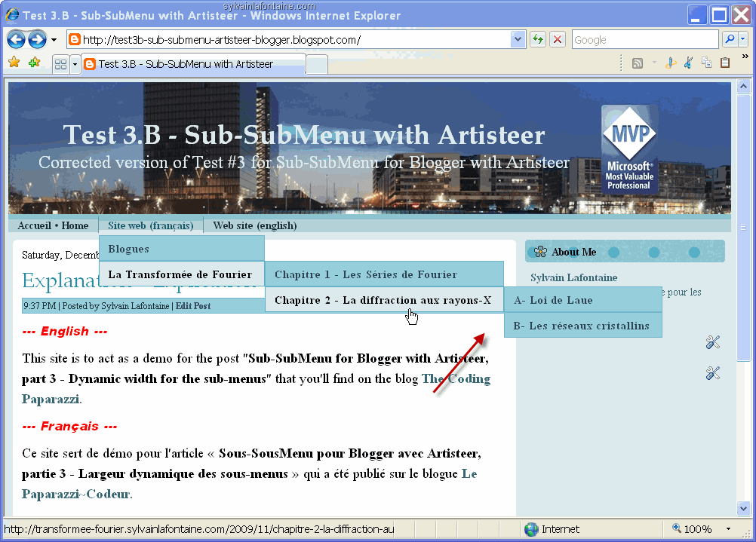
Task: Select 'B- Les réseaux cristallins' sub-submenu item
Action: pyautogui.click(x=583, y=325)
